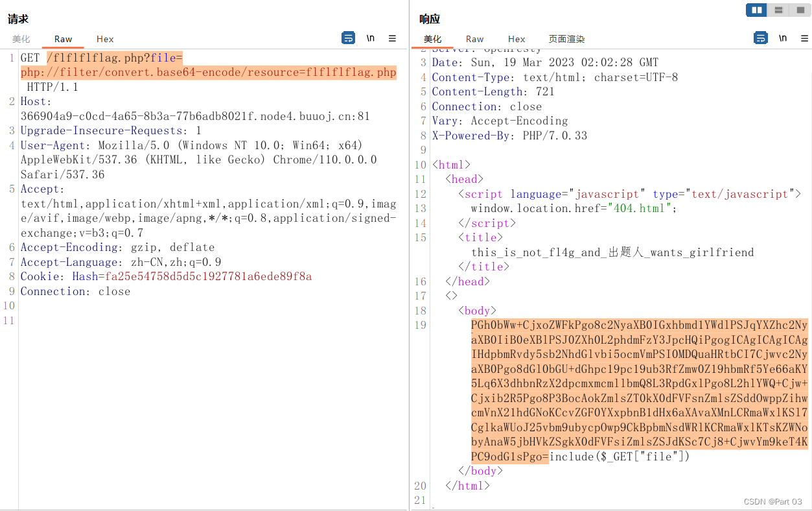Click the Safari/537.36 line
Image resolution: width=812 pixels, height=511 pixels.
tap(62, 174)
